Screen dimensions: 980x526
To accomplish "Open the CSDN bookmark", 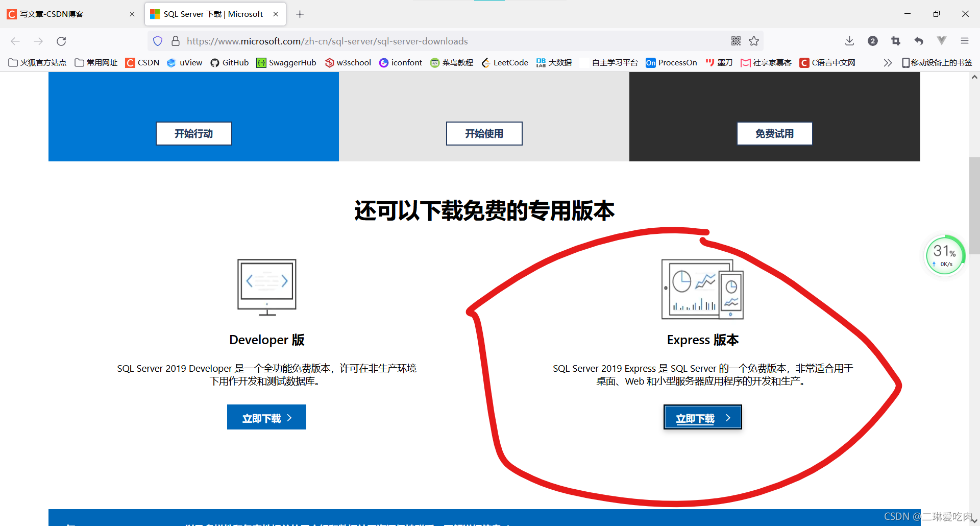I will (x=142, y=63).
